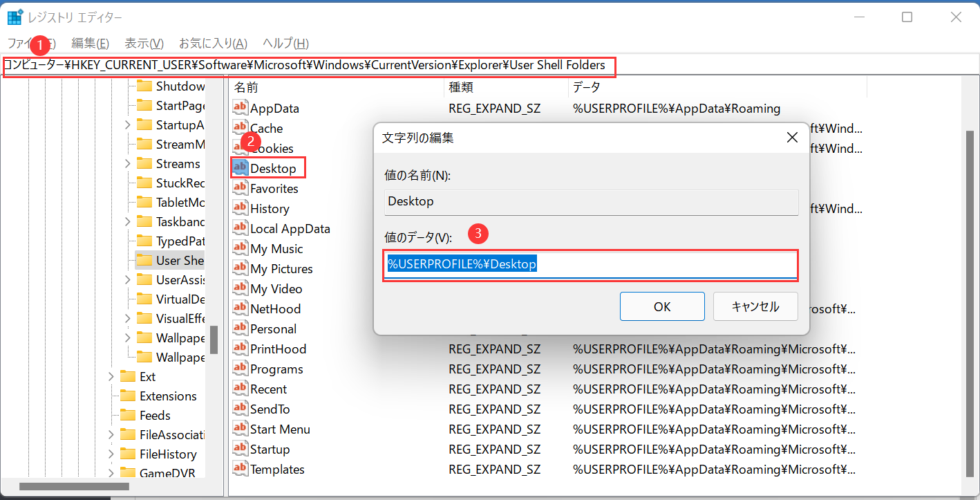Screen dimensions: 980x500
Task: Expand the FileHistory key chevron
Action: click(111, 454)
